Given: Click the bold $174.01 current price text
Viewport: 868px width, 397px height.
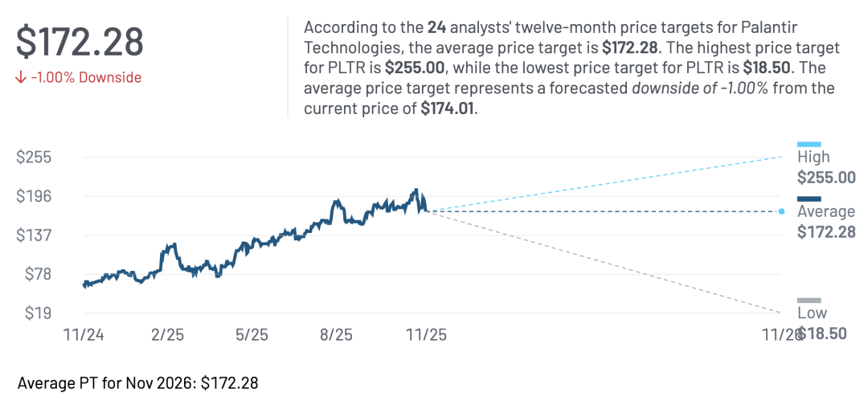Looking at the screenshot, I should [x=448, y=108].
